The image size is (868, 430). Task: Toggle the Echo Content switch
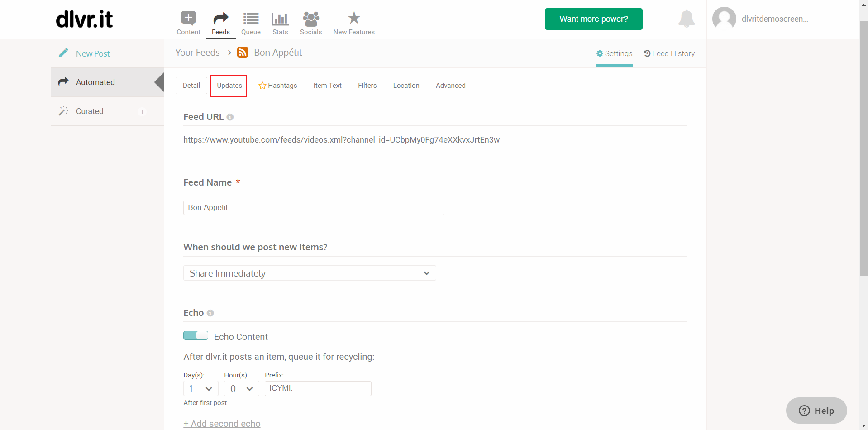(196, 335)
